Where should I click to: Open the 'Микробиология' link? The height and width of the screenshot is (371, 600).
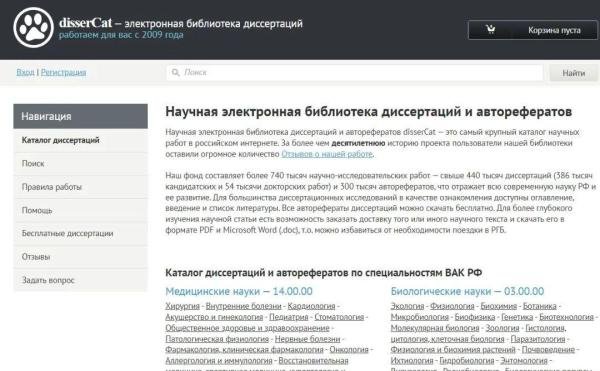click(x=419, y=317)
